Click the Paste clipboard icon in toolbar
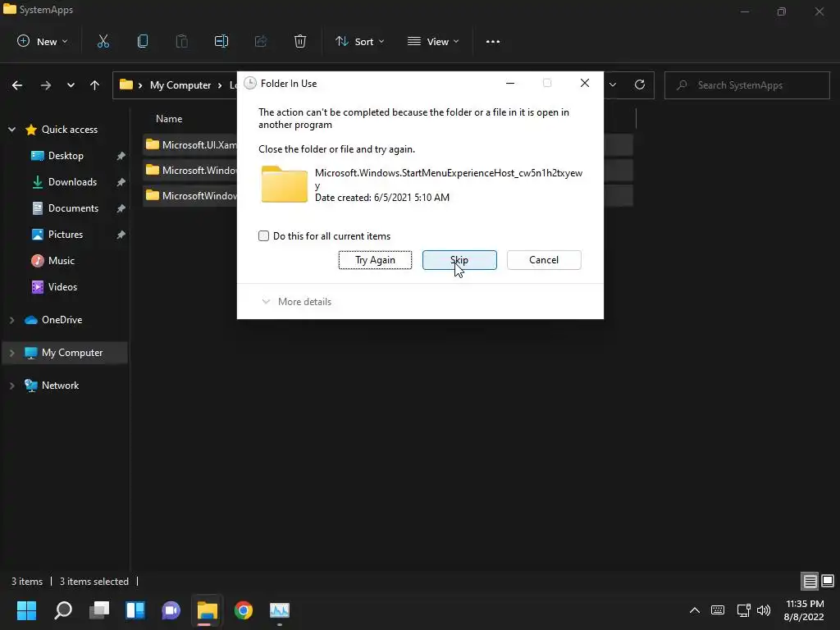The image size is (840, 630). [x=181, y=41]
